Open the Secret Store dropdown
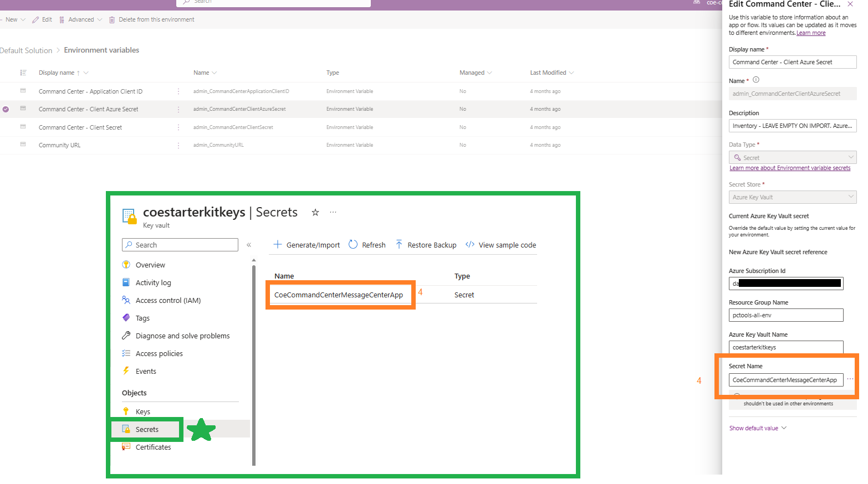Screen dimensions: 868x484 (x=792, y=197)
